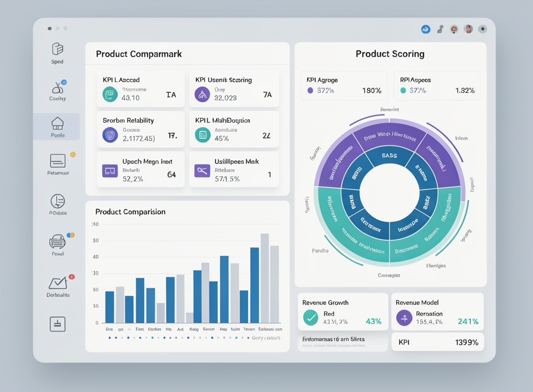The image size is (533, 392).
Task: Select the teal dot under RPI Aspees
Action: click(403, 90)
